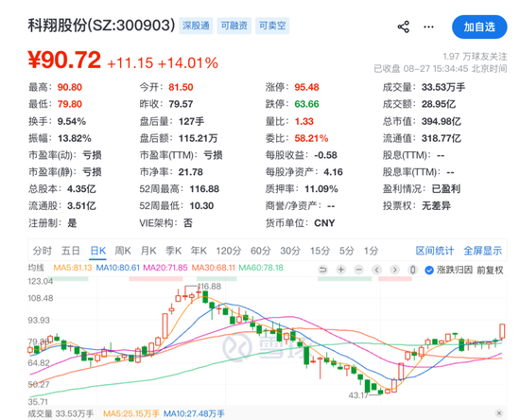Viewport: 520px width, 420px height.
Task: Switch to the 五日 chart tab
Action: point(70,251)
